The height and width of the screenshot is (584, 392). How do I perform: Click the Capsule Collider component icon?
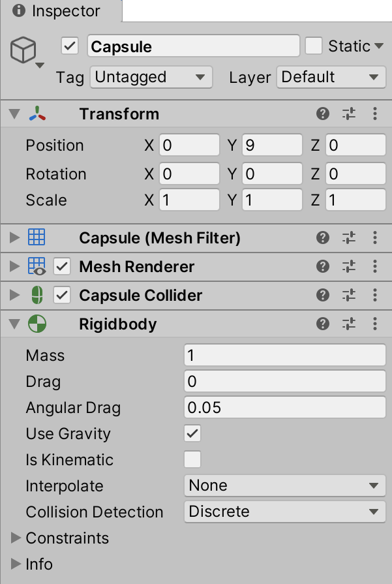[37, 296]
